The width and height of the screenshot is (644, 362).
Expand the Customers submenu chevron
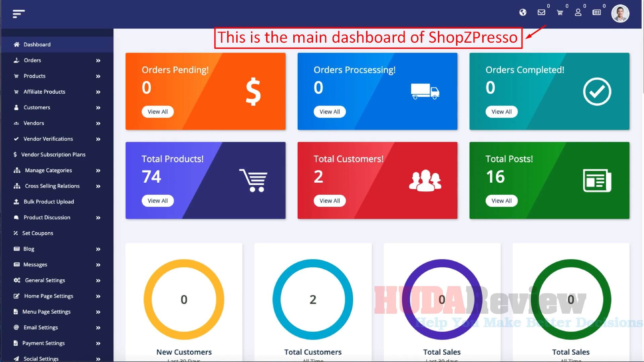(98, 108)
